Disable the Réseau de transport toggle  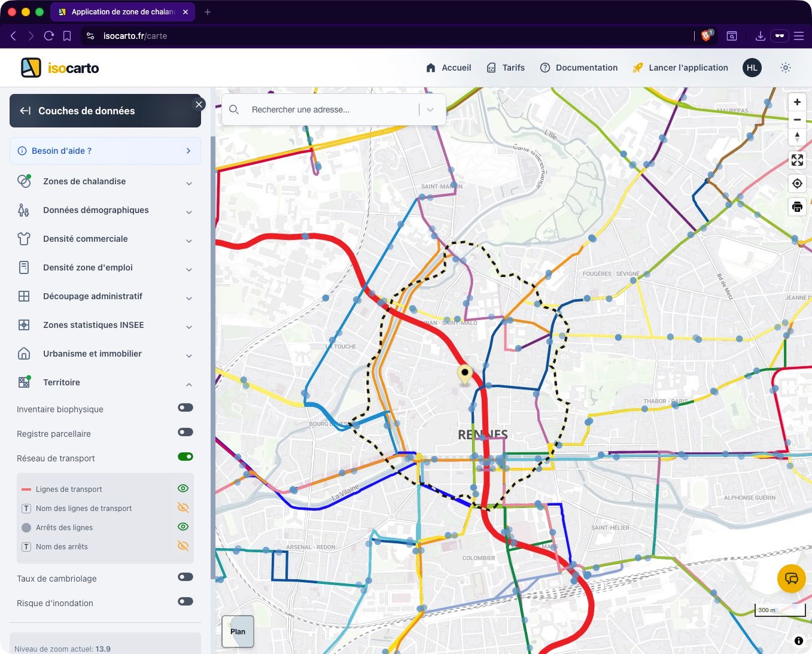185,457
